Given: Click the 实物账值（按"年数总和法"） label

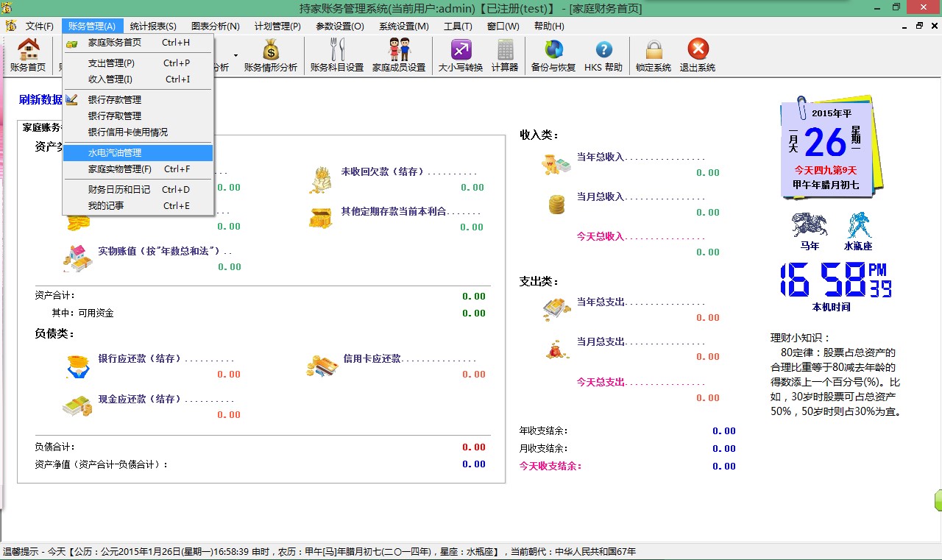Looking at the screenshot, I should 160,252.
